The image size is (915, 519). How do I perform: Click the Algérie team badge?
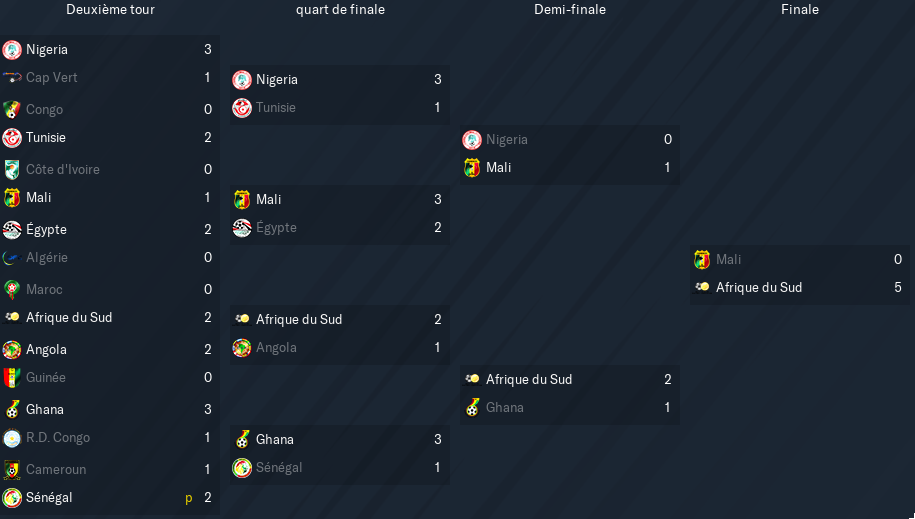pyautogui.click(x=12, y=257)
